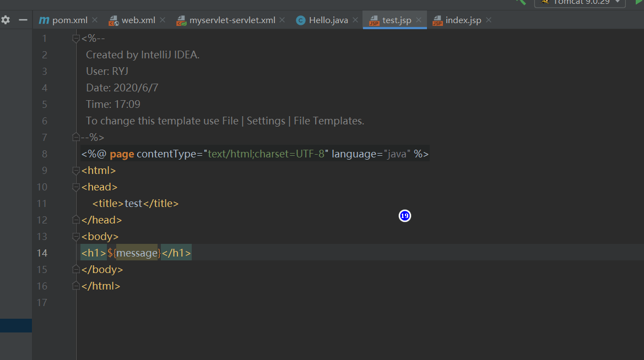Close the Hello.java tab
This screenshot has width=644, height=360.
pyautogui.click(x=355, y=20)
